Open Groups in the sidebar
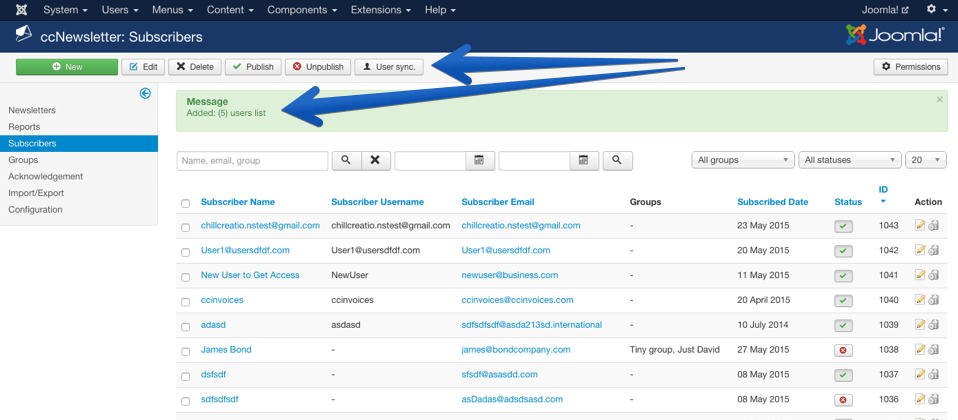 [23, 160]
